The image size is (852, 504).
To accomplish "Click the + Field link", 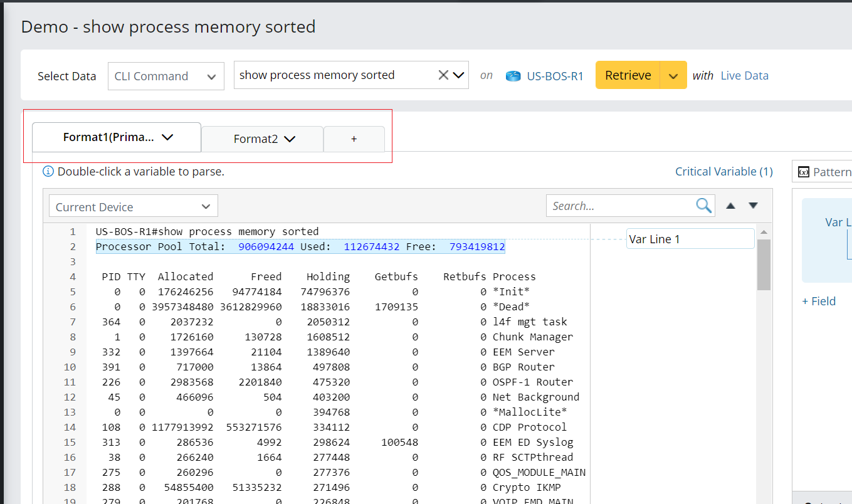I will tap(819, 301).
